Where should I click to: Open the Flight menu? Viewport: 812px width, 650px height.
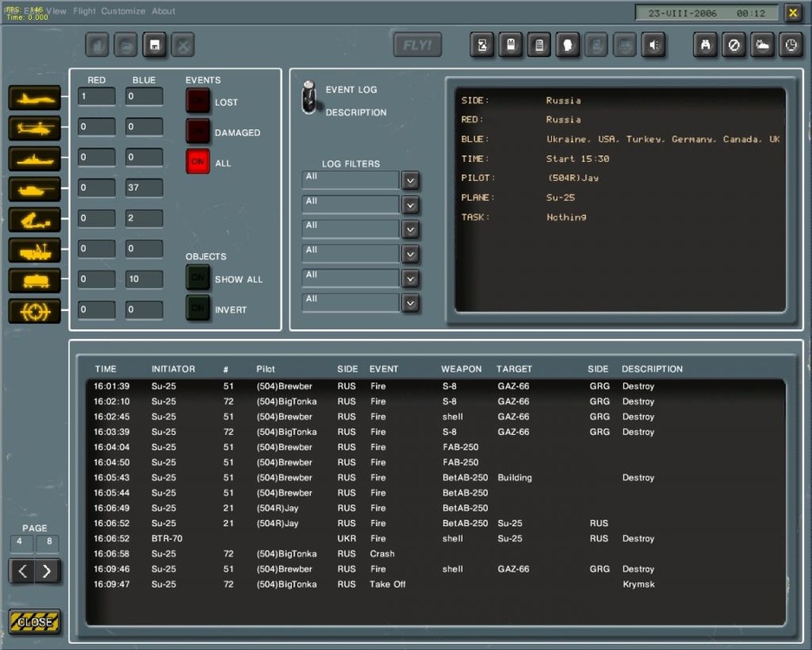tap(84, 11)
